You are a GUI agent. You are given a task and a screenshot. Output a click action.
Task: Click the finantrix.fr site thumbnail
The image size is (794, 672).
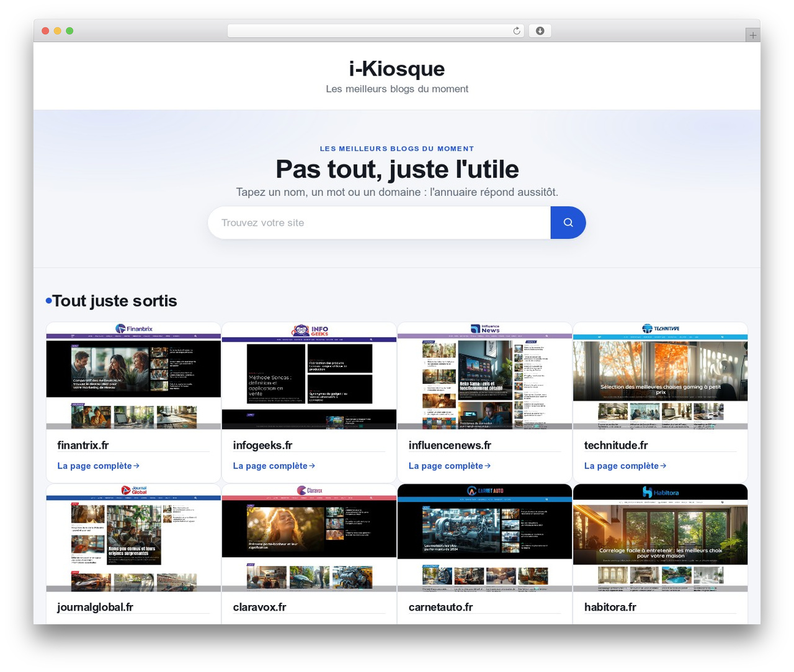[133, 376]
